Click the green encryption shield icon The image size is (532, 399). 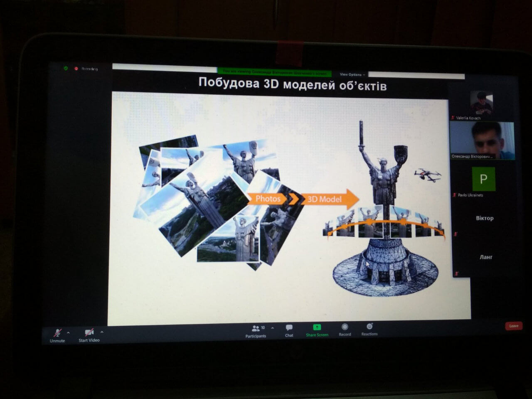click(x=65, y=68)
